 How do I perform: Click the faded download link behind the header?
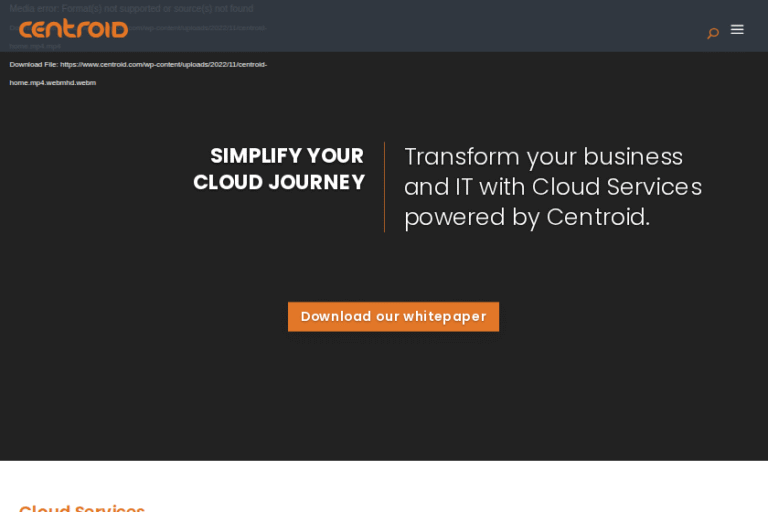[x=200, y=27]
